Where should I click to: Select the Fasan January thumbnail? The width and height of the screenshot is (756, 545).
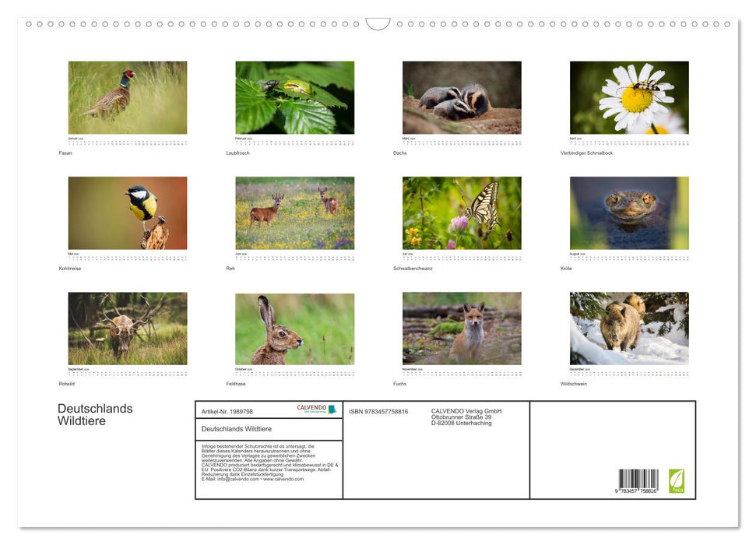pyautogui.click(x=127, y=96)
